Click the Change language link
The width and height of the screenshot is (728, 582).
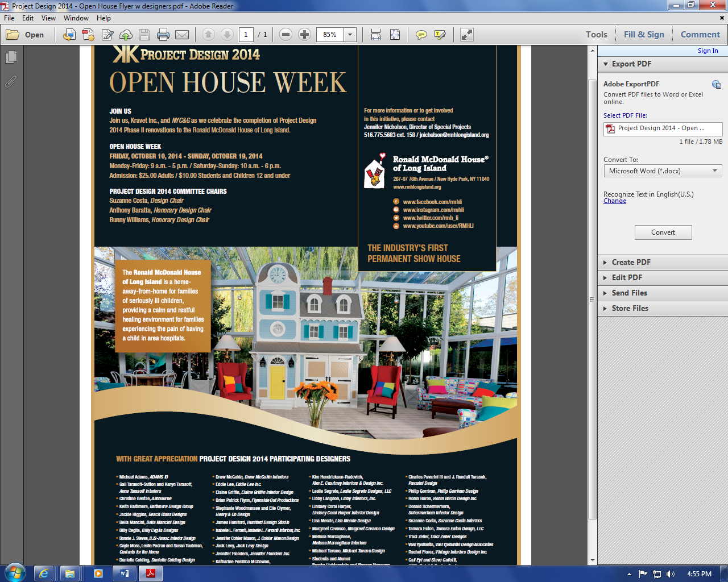click(614, 201)
